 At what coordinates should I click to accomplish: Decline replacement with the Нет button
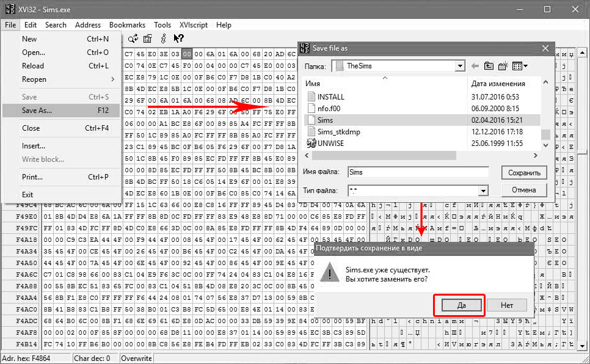click(507, 305)
